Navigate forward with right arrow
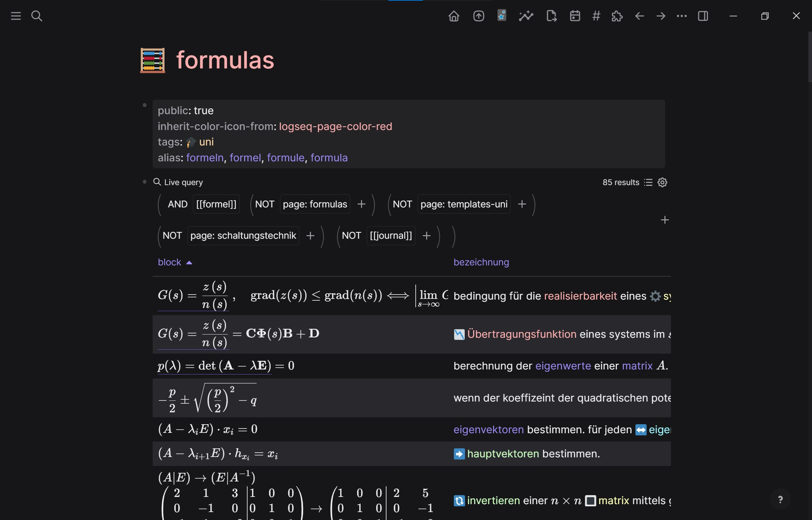 click(x=660, y=16)
